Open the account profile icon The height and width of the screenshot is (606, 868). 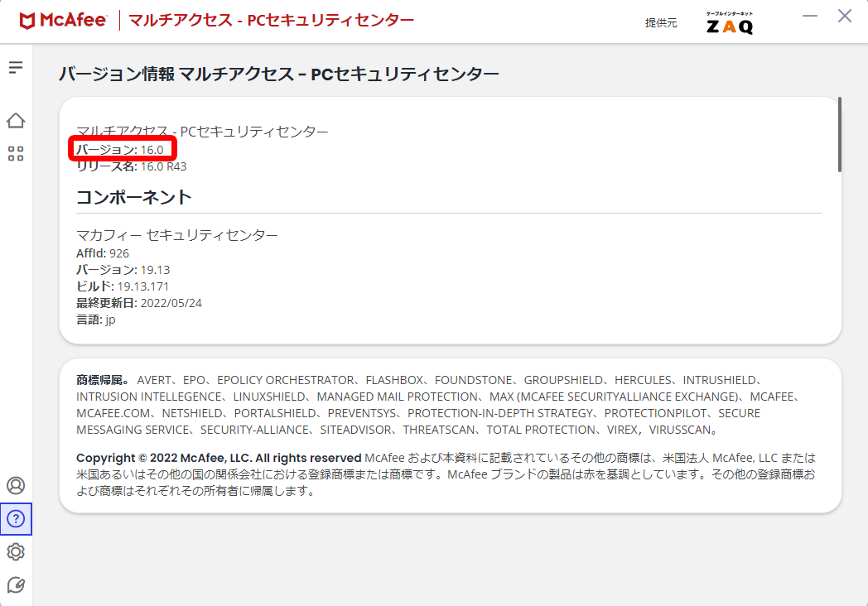[x=16, y=485]
